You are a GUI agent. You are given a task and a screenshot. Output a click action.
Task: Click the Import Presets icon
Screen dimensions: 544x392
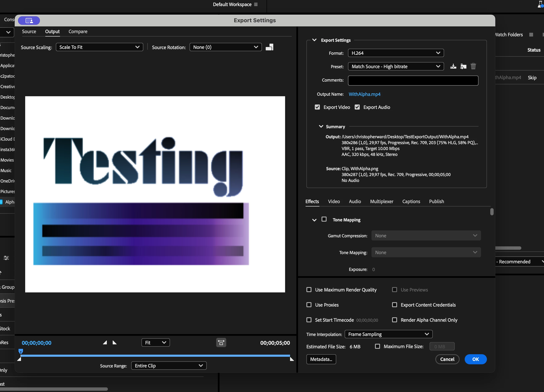463,67
